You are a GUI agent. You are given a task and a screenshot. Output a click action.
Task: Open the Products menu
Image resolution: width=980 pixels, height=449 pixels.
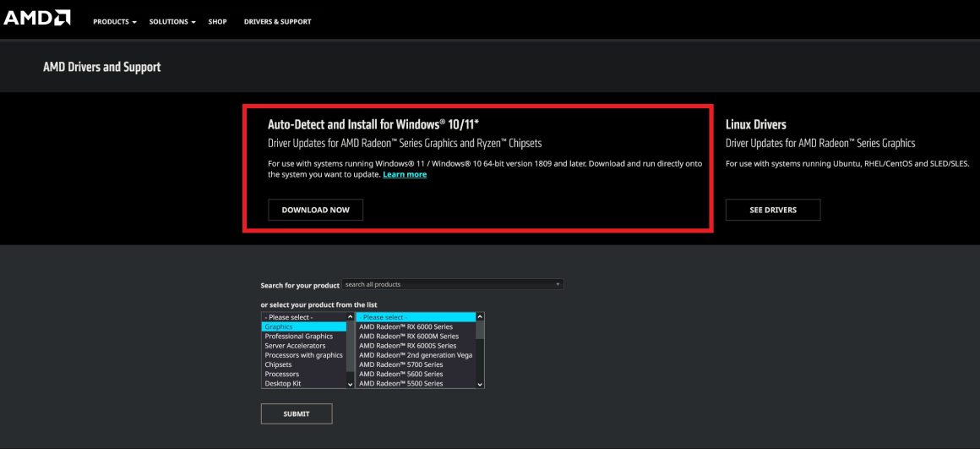point(115,22)
